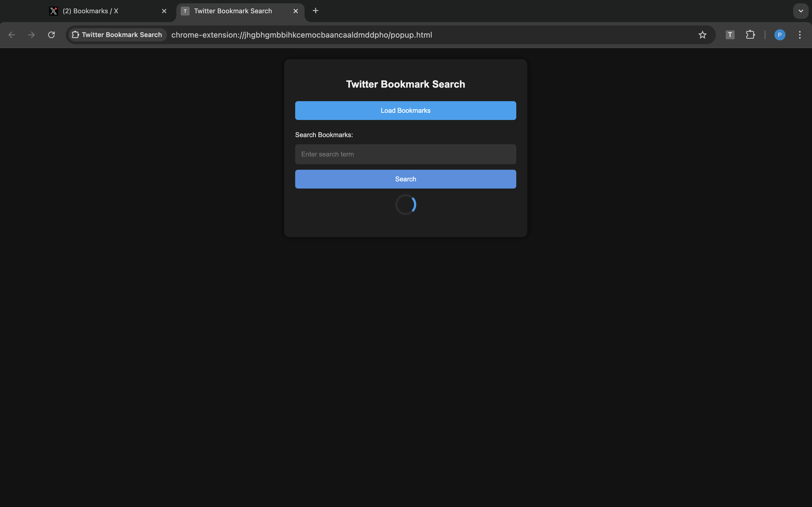Screen dimensions: 812x507
Task: Open the Chrome three-dot menu
Action: [x=800, y=35]
